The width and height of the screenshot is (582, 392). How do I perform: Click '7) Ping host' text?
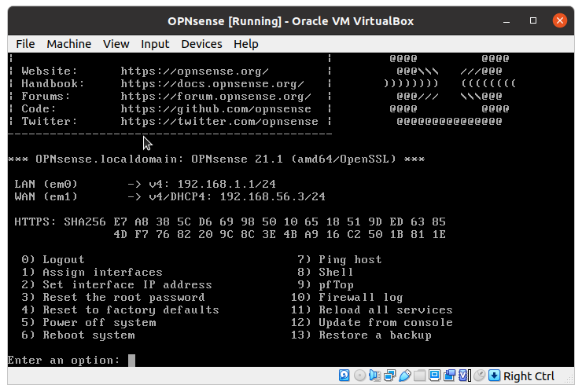[x=340, y=259]
